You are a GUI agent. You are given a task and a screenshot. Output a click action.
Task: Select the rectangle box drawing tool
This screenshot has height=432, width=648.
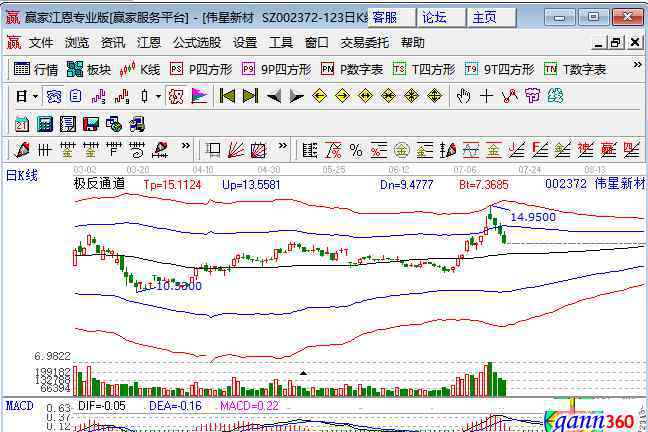pos(213,150)
